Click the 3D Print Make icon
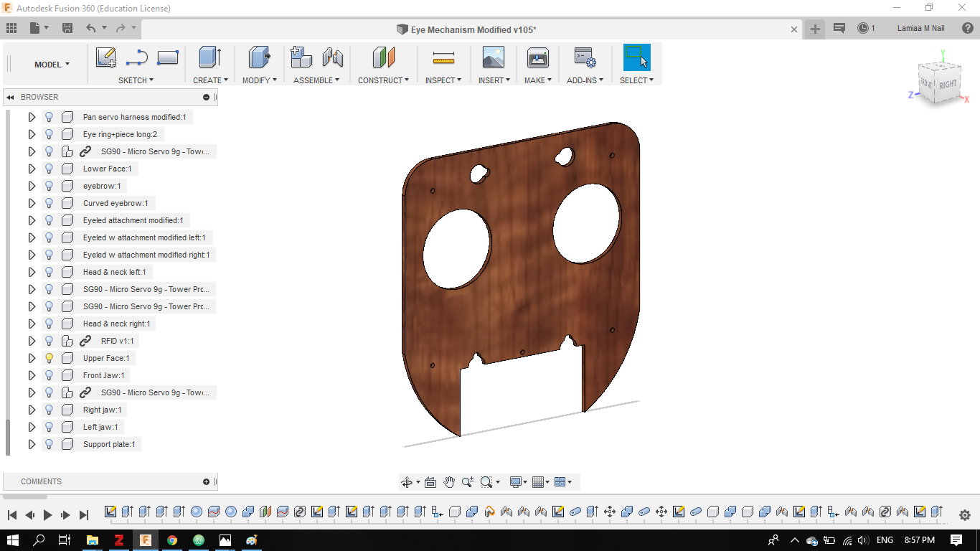 tap(537, 58)
